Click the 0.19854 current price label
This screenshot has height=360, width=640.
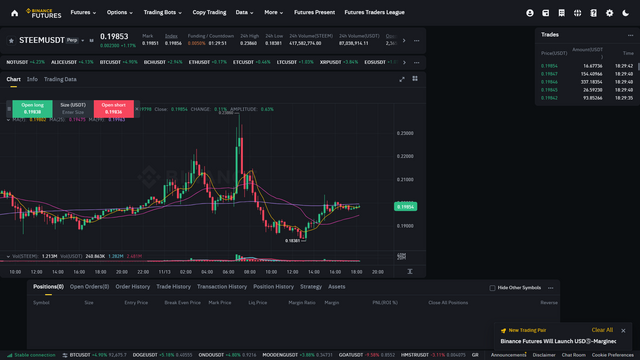click(405, 207)
